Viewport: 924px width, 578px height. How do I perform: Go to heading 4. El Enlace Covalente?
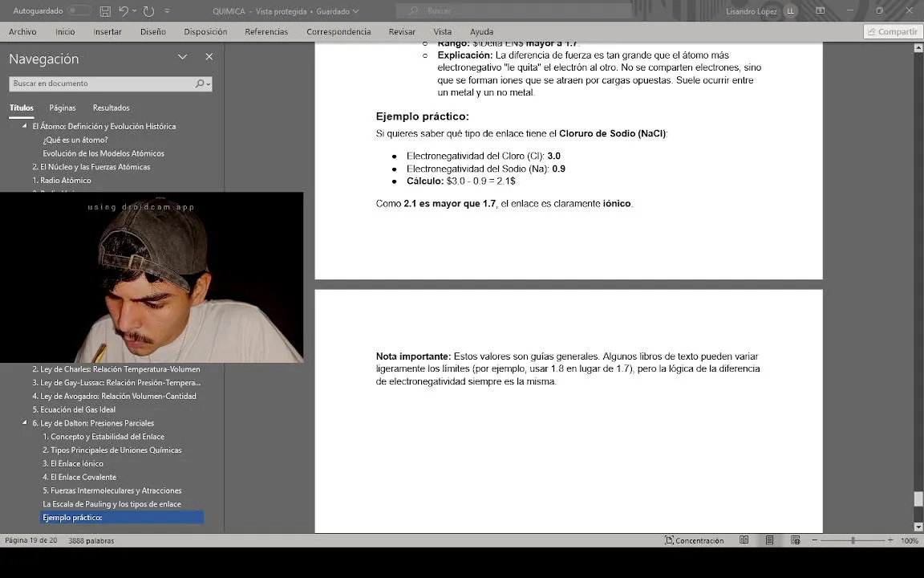[x=79, y=477]
